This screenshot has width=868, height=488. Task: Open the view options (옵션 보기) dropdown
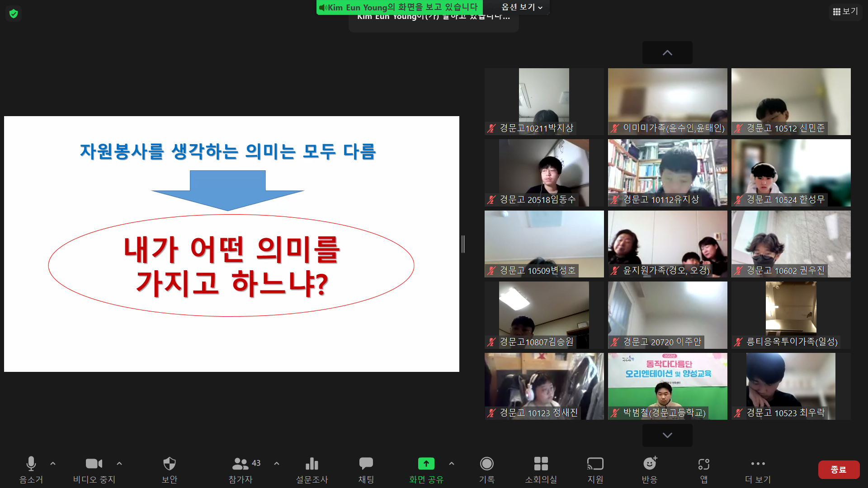point(522,7)
